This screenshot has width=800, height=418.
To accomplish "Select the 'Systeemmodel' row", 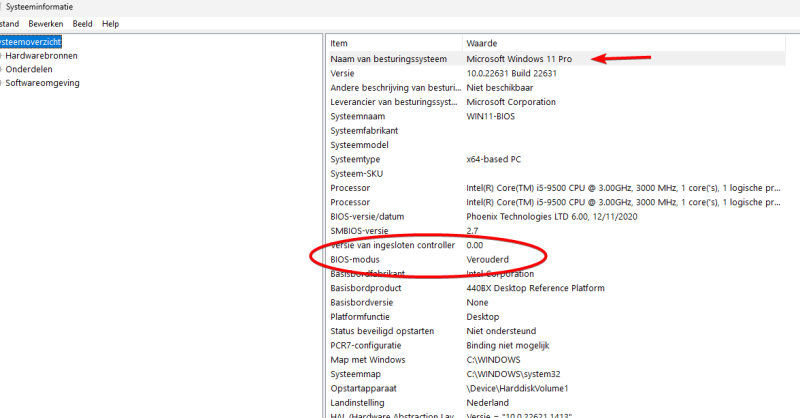I will tap(359, 145).
